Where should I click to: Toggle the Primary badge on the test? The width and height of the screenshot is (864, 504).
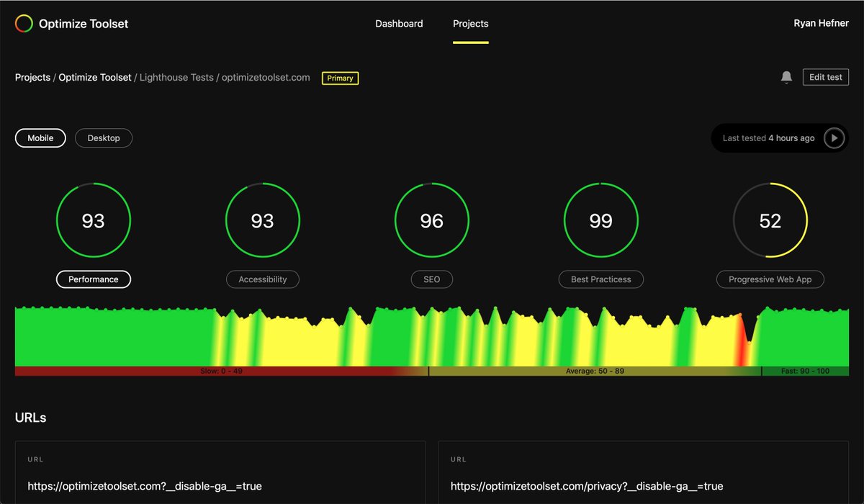click(x=339, y=78)
